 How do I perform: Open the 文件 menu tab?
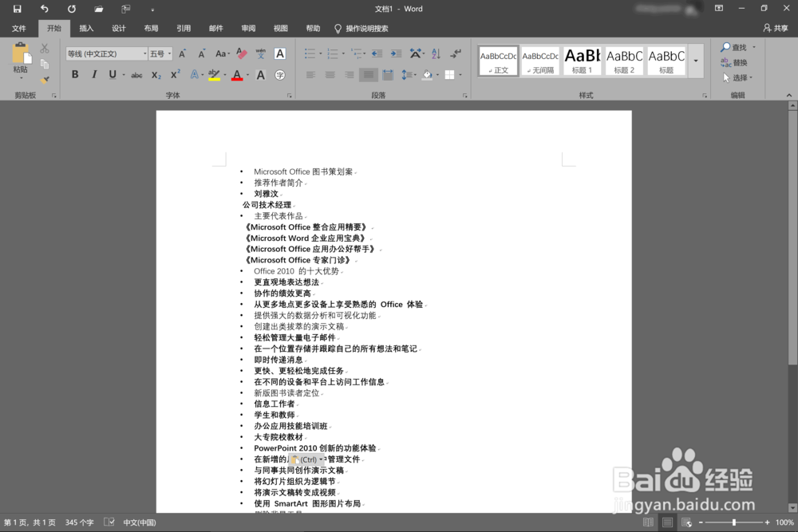pyautogui.click(x=19, y=29)
